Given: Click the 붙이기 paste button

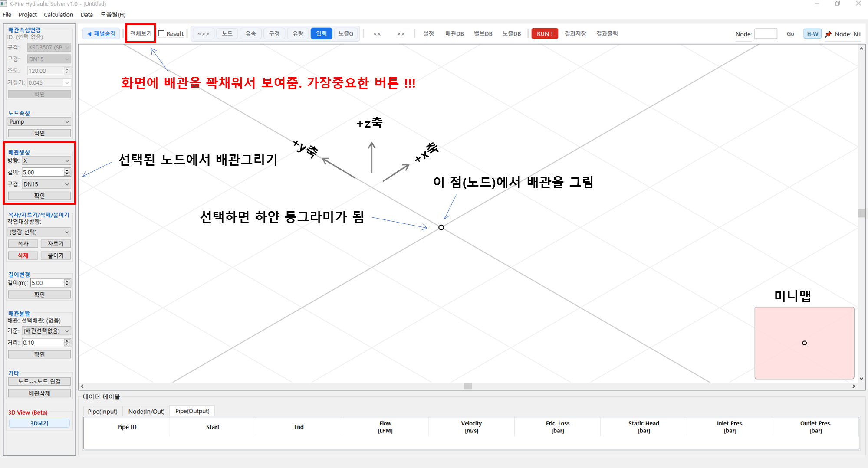Looking at the screenshot, I should click(56, 255).
